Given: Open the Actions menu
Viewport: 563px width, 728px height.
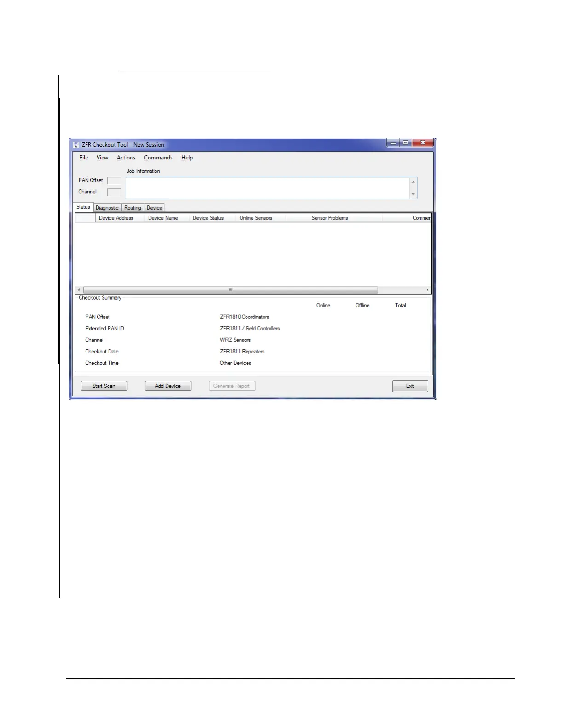Looking at the screenshot, I should tap(126, 158).
